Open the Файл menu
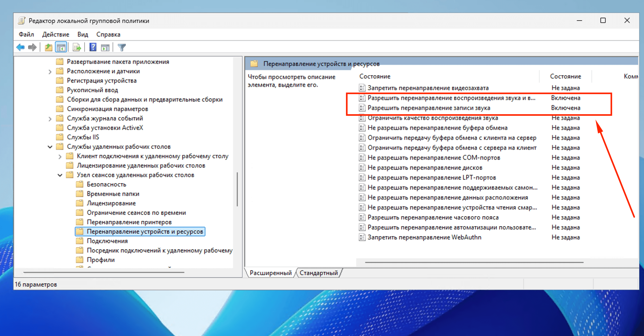Viewport: 644px width, 336px height. (26, 34)
